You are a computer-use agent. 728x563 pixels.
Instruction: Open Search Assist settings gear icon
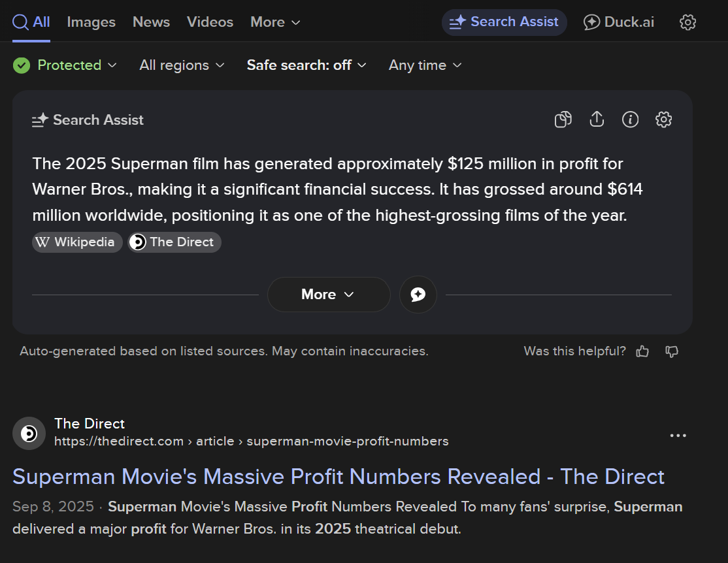coord(663,120)
